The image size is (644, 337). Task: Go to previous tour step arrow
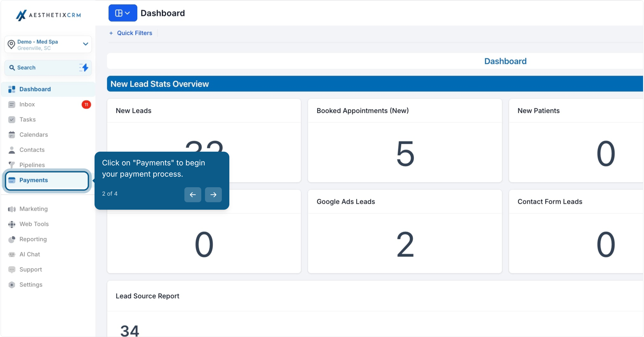[193, 195]
